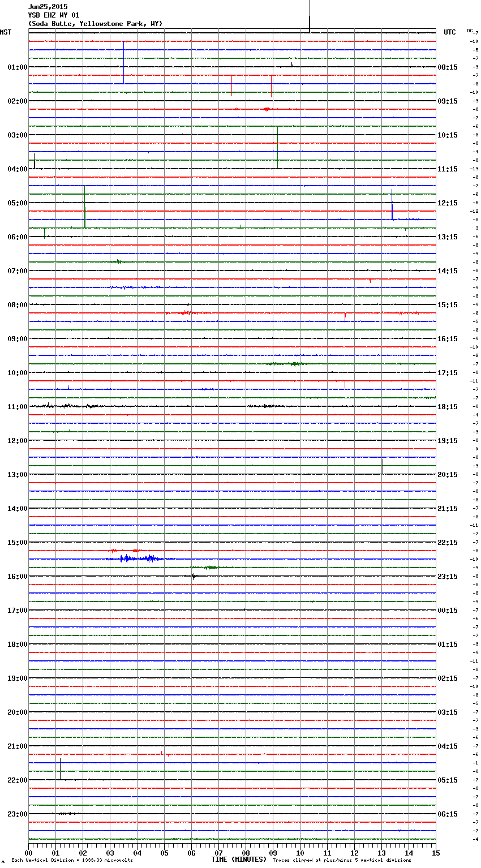Select the 23:00 MST hour label
Image resolution: width=481 pixels, height=868 pixels.
[x=18, y=814]
